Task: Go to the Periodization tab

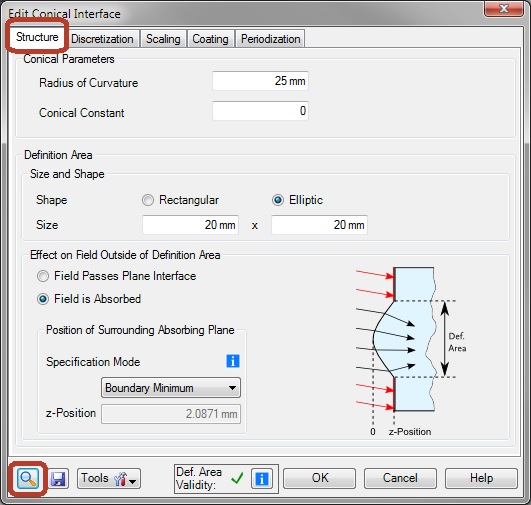Action: [271, 39]
